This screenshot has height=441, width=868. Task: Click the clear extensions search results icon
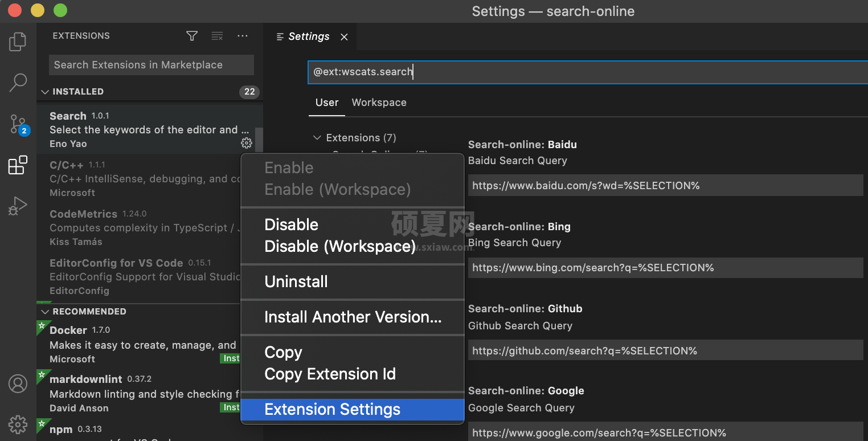(x=217, y=36)
